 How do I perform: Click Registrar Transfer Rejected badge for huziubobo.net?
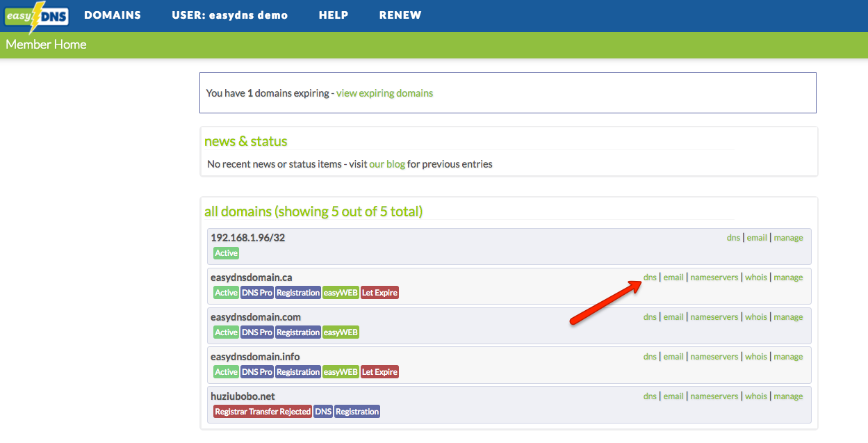click(263, 412)
